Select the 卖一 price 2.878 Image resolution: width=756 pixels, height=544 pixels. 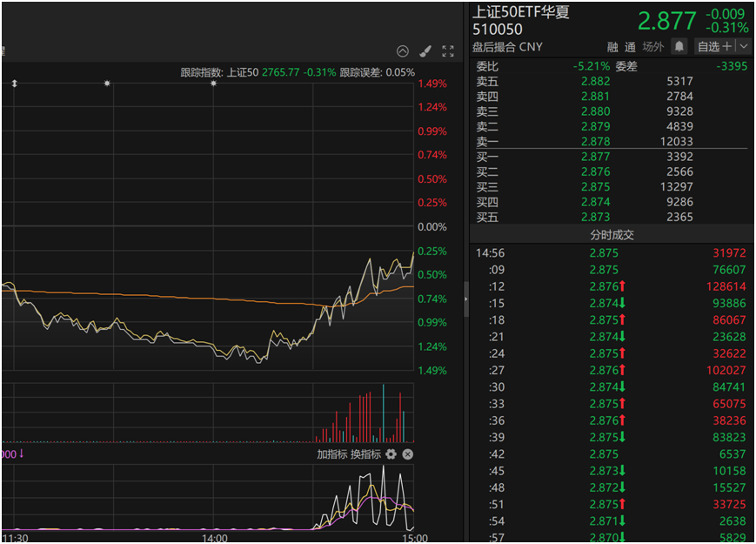tap(595, 141)
